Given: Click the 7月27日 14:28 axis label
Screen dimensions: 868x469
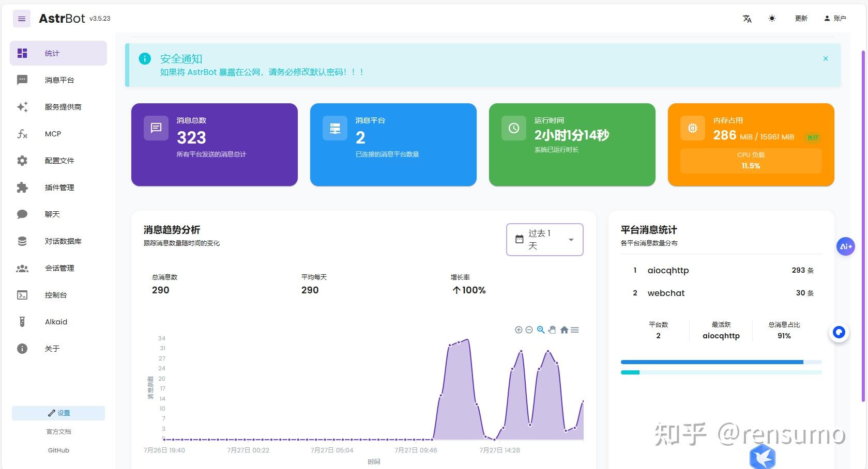Looking at the screenshot, I should [x=499, y=450].
